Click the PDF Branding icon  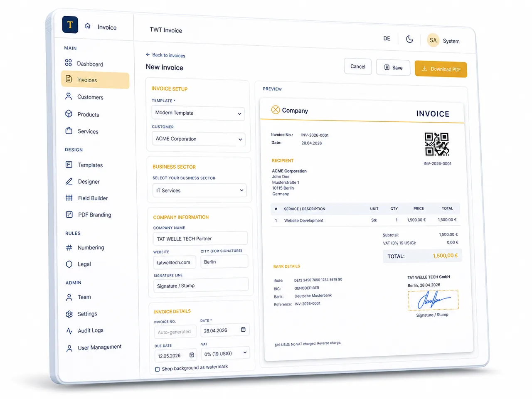pos(69,214)
